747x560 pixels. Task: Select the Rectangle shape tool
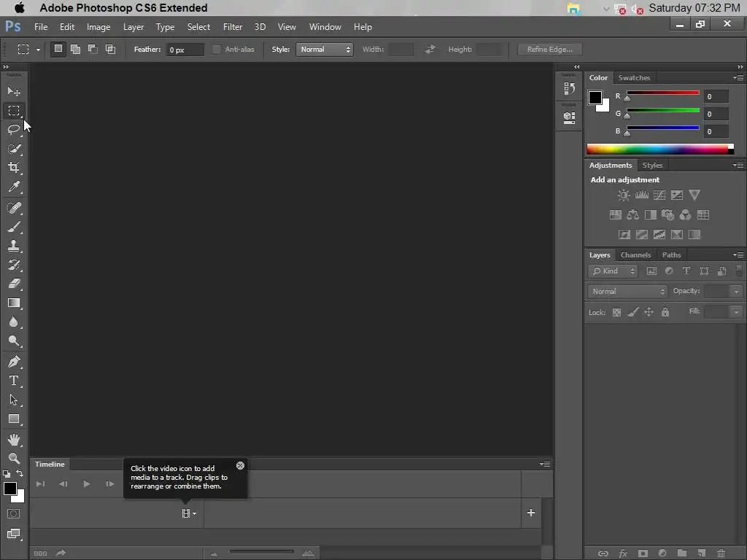(14, 419)
